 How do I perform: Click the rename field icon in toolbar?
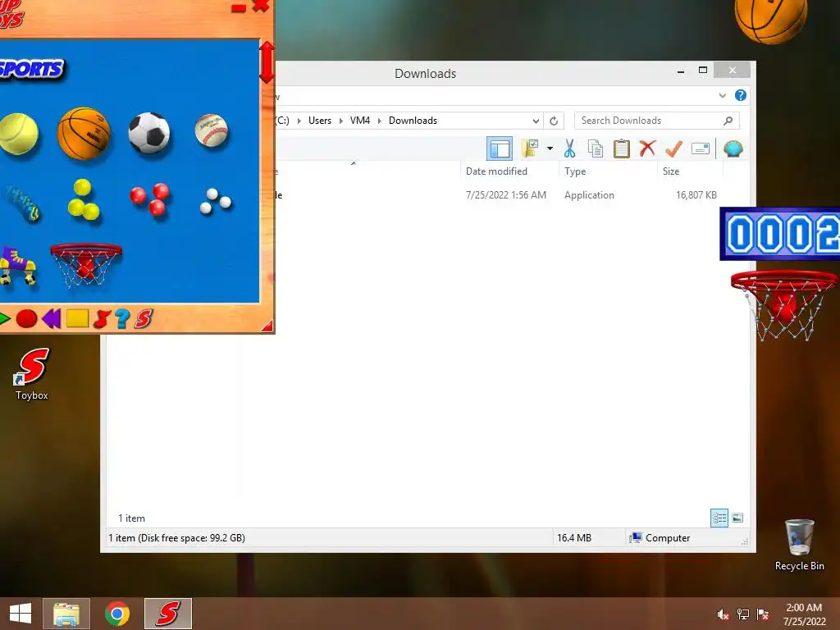click(701, 148)
